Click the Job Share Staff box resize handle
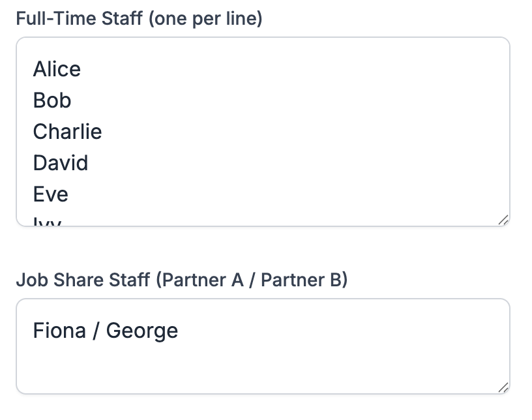 502,387
